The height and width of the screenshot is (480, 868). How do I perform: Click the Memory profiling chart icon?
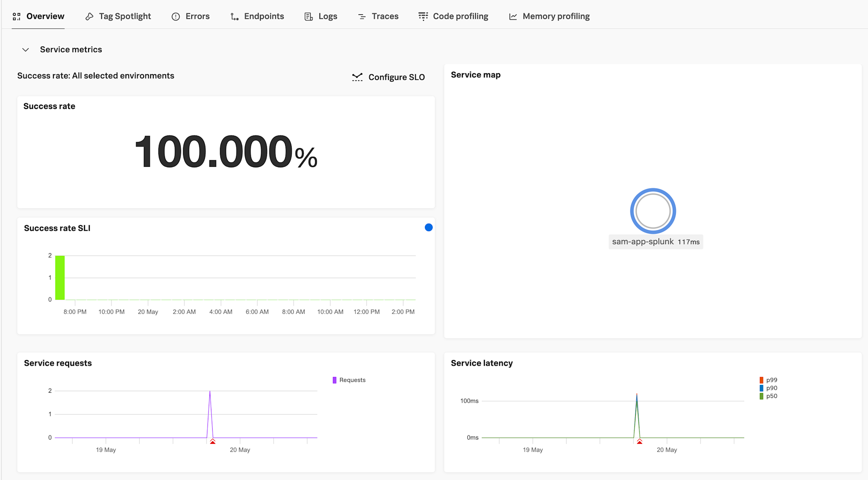pos(513,17)
